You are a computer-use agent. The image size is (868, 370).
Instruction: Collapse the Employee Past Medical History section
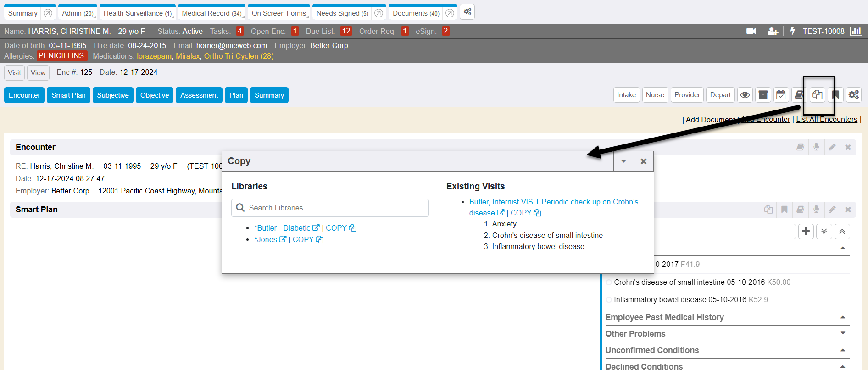(x=842, y=317)
